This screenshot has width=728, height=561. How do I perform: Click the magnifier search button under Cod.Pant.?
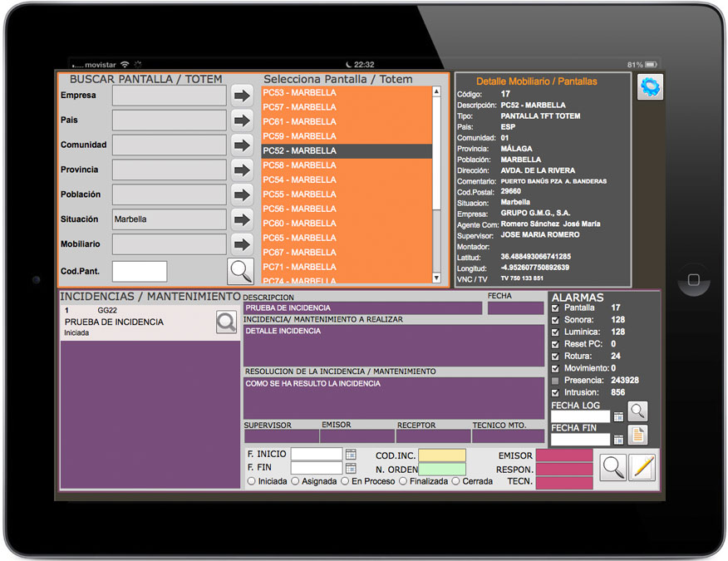[x=241, y=271]
